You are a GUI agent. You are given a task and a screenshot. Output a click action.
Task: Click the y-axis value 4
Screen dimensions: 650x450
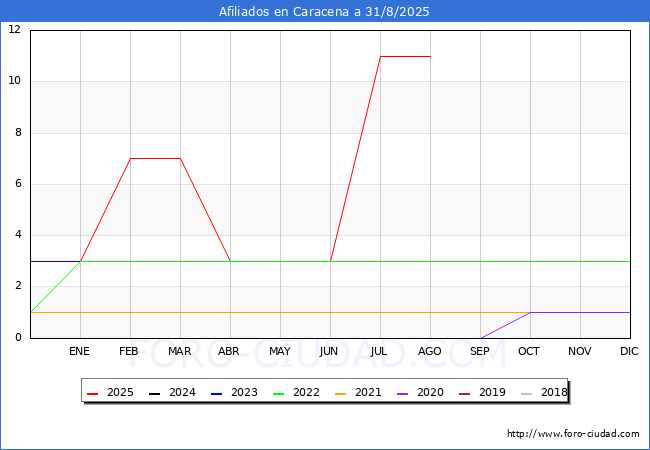(x=18, y=235)
